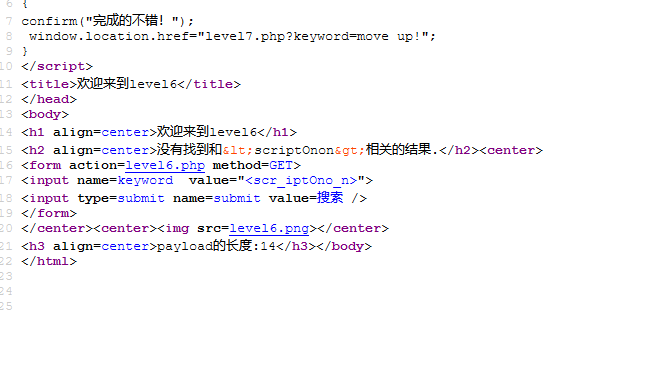653x387 pixels.
Task: Click the closing script tag
Action: [x=57, y=66]
